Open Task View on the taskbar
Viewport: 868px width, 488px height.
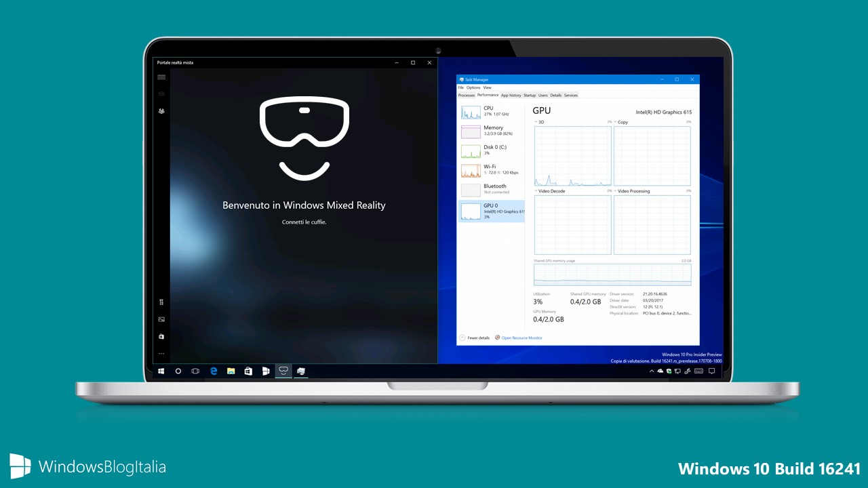tap(195, 371)
